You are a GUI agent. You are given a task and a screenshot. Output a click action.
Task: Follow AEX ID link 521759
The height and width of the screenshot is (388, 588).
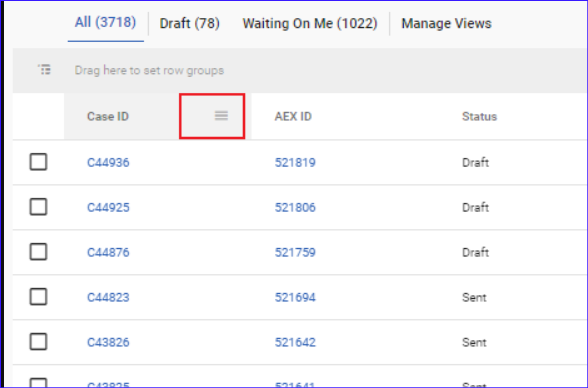coord(295,253)
